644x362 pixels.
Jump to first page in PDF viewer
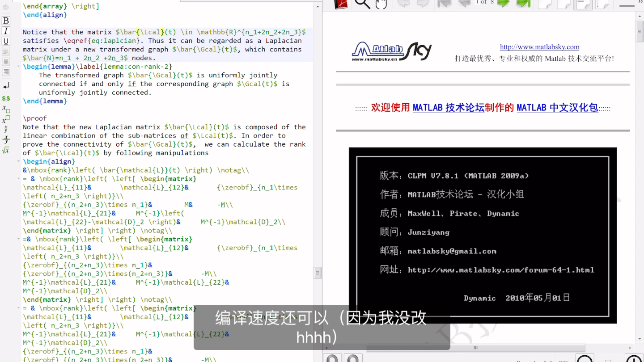pos(444,3)
